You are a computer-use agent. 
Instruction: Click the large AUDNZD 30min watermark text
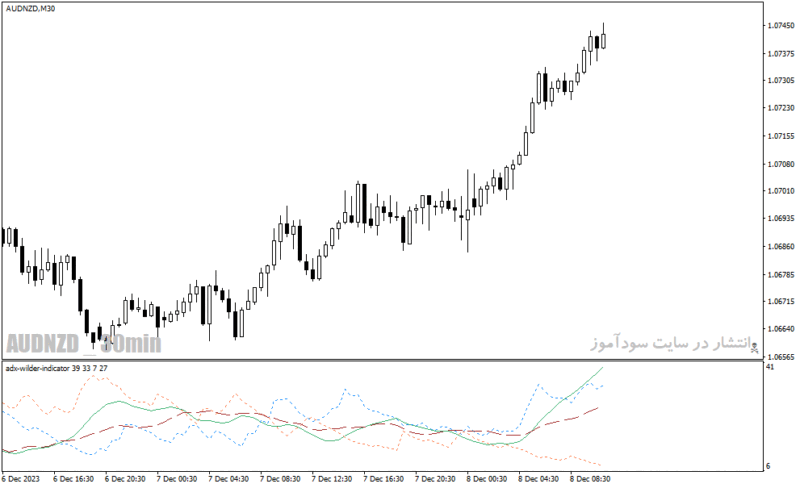tap(84, 344)
